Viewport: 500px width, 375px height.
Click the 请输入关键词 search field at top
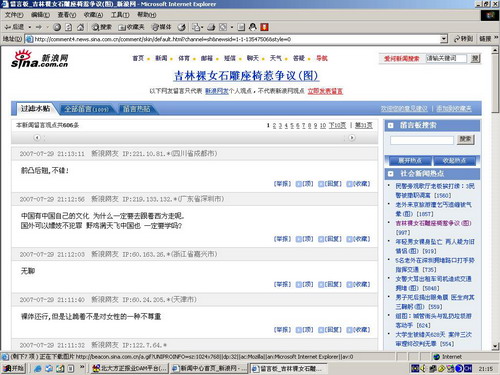(x=446, y=58)
